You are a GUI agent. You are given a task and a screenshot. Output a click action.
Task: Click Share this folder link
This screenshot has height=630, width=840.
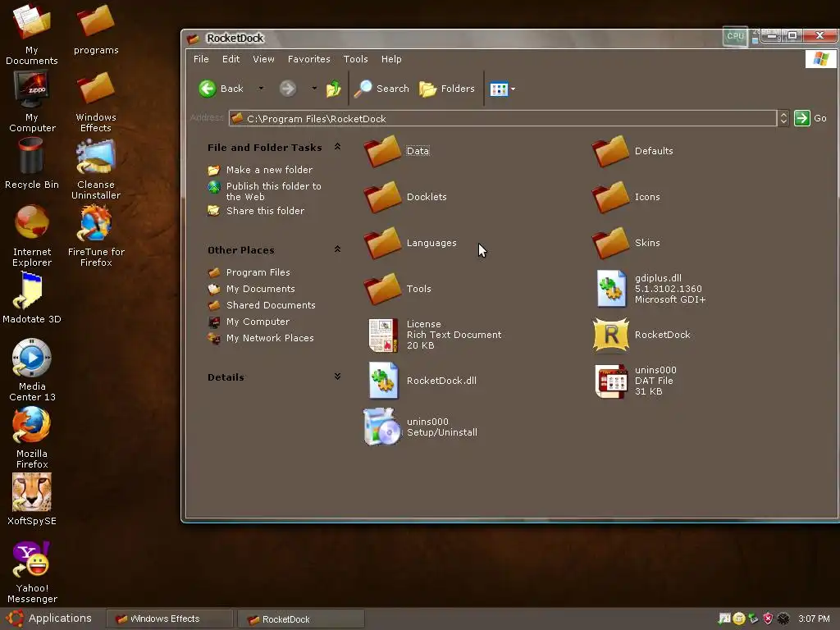[265, 211]
